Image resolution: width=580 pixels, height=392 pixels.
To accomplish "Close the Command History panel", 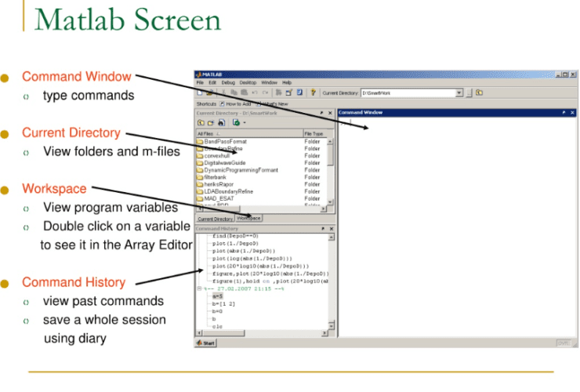I will (x=332, y=229).
